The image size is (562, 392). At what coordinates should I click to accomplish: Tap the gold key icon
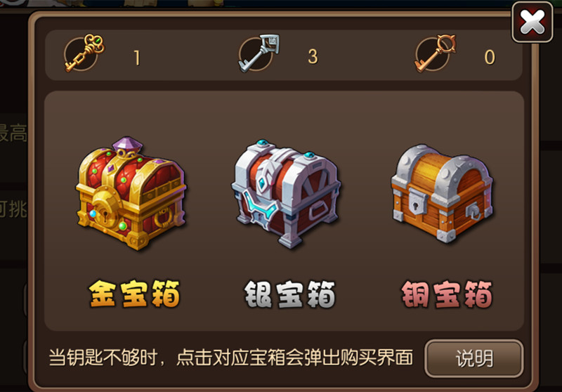tap(84, 53)
